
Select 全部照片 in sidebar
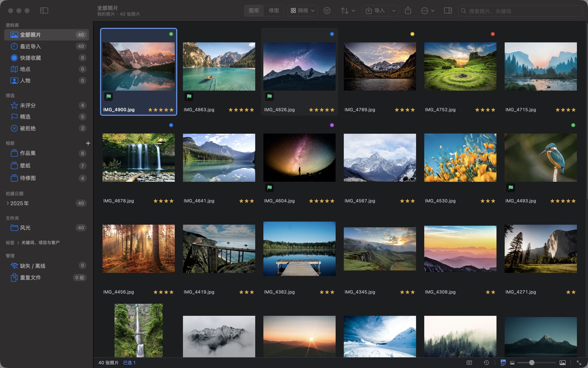[46, 35]
